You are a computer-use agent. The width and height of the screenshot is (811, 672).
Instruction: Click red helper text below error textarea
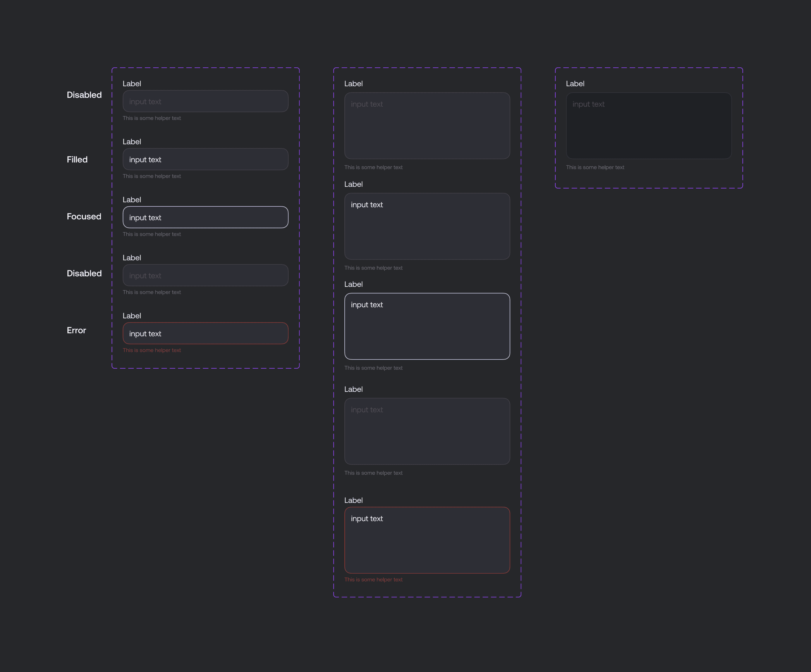coord(373,580)
